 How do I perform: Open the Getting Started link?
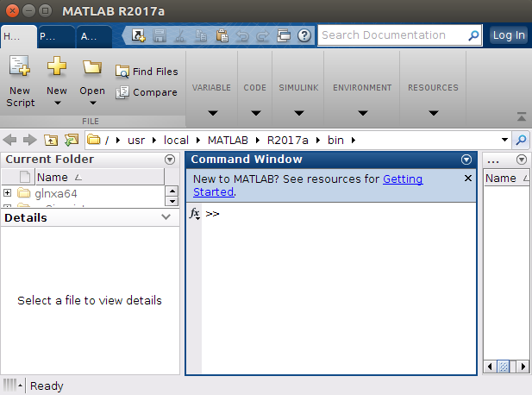point(403,179)
